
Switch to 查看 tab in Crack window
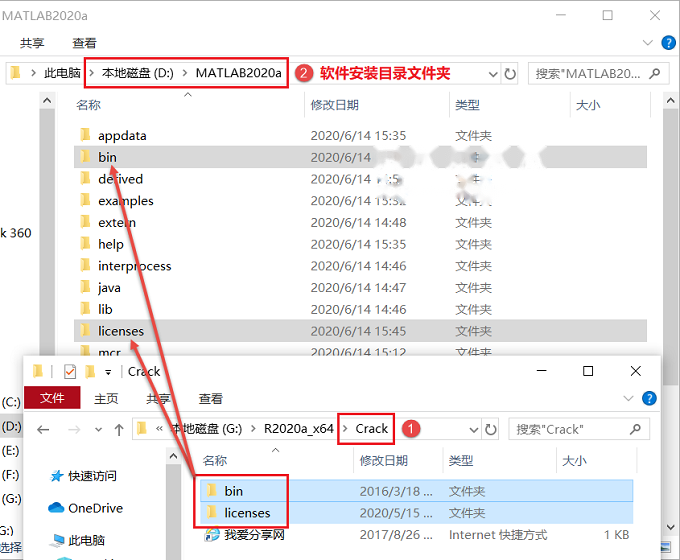[x=210, y=398]
